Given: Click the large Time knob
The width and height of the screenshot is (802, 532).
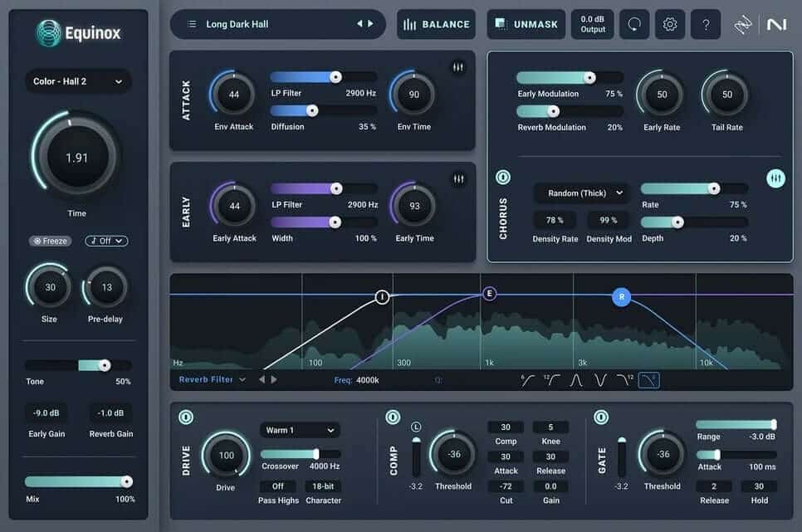Looking at the screenshot, I should point(76,155).
